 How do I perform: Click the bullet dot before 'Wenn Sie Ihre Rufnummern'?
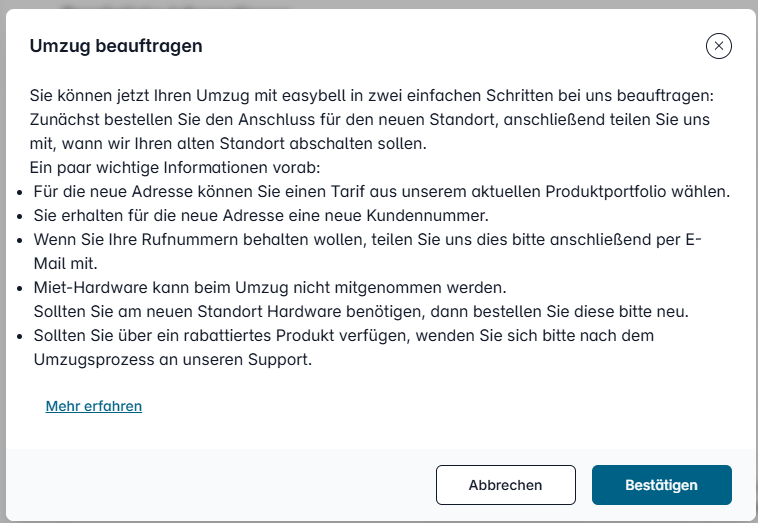coord(20,240)
